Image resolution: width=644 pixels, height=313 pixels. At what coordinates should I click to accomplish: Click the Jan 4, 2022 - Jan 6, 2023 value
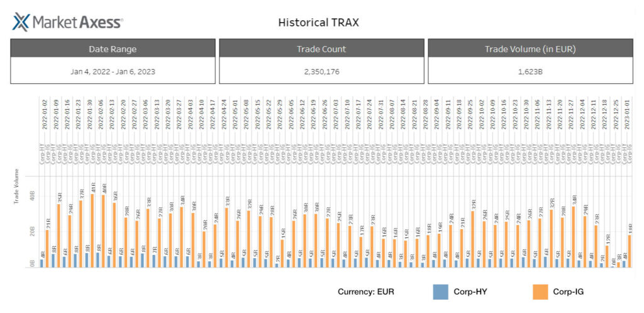tap(113, 71)
